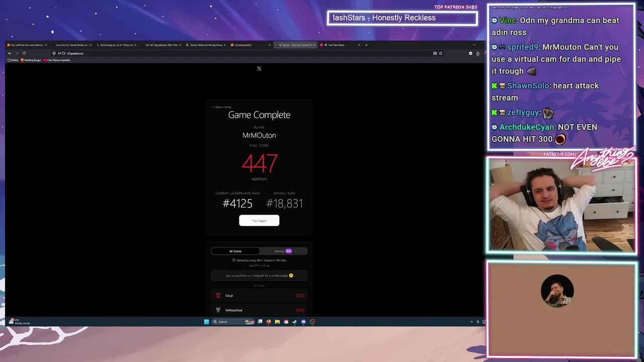The width and height of the screenshot is (644, 362).
Task: Open a new browser tab with plus
Action: coord(366,45)
